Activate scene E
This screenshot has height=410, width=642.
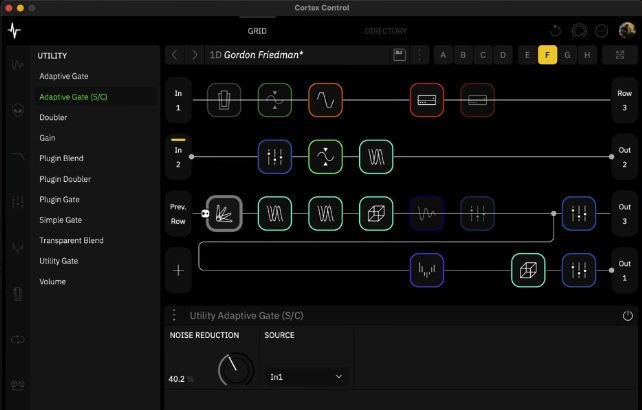[x=527, y=55]
